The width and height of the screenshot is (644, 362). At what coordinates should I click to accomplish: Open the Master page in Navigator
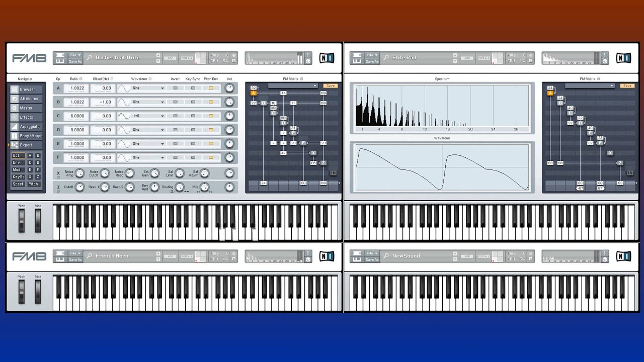point(27,108)
